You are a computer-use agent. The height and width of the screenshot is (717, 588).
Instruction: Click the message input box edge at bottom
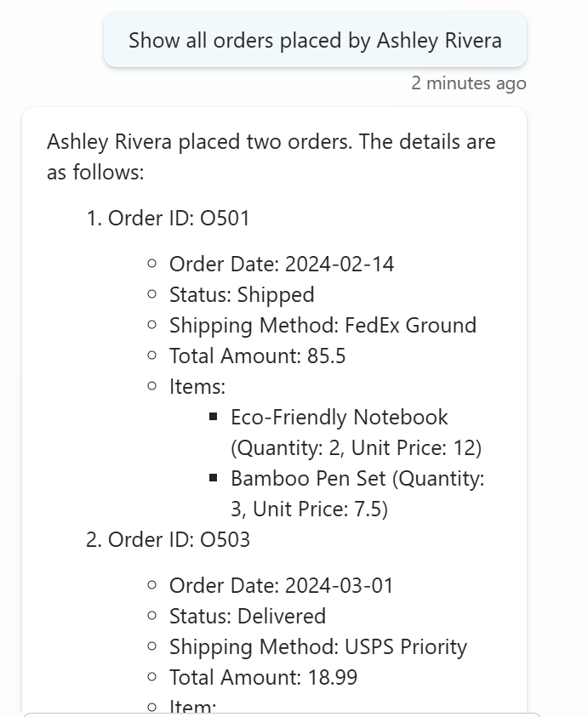click(281, 714)
